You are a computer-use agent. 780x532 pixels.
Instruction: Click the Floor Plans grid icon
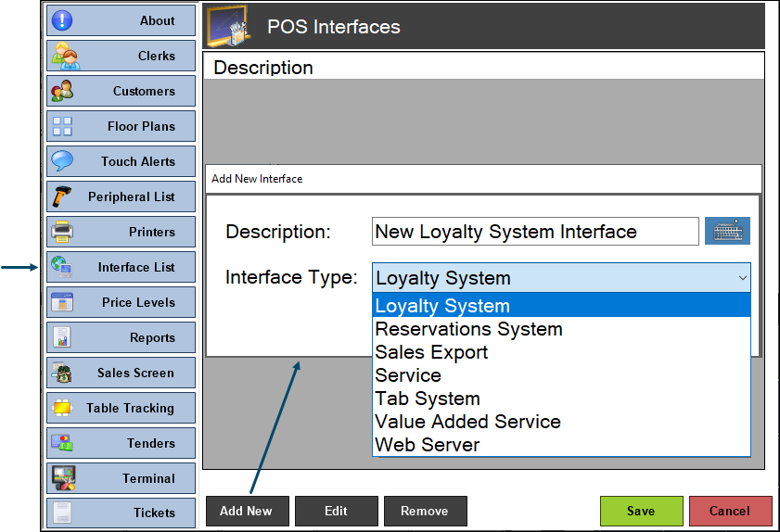[62, 126]
